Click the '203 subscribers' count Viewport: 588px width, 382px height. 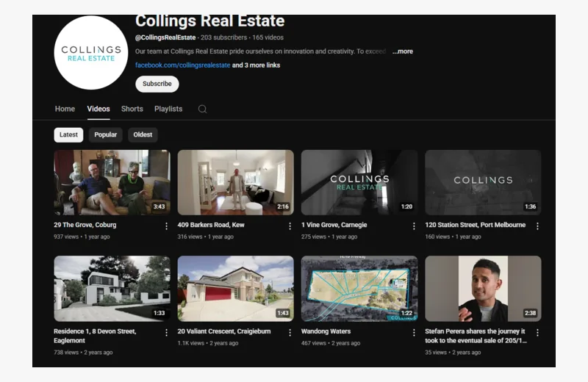coord(224,37)
